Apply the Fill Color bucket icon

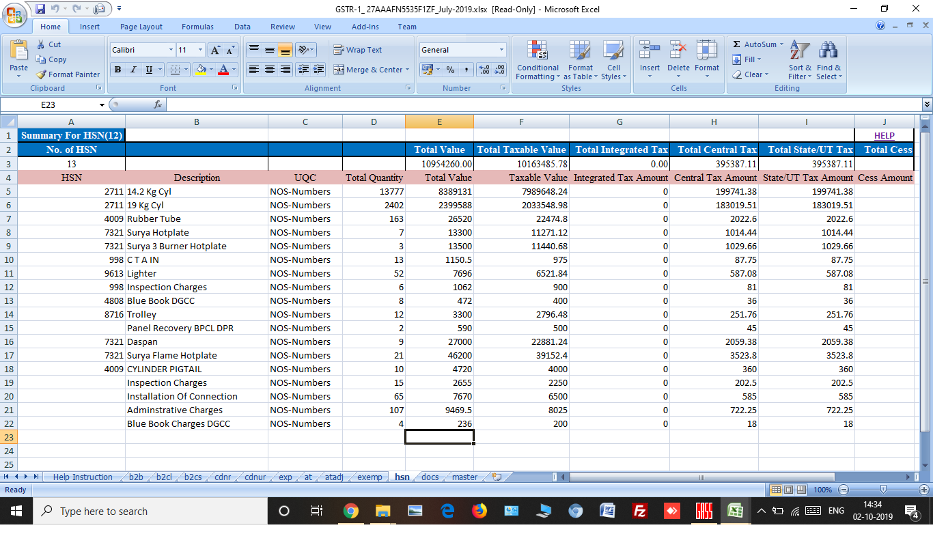pyautogui.click(x=201, y=70)
